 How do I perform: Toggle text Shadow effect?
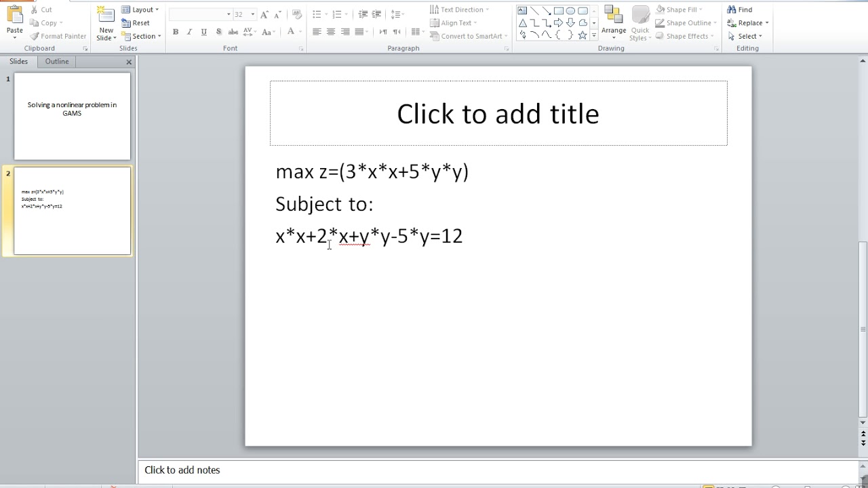tap(218, 32)
